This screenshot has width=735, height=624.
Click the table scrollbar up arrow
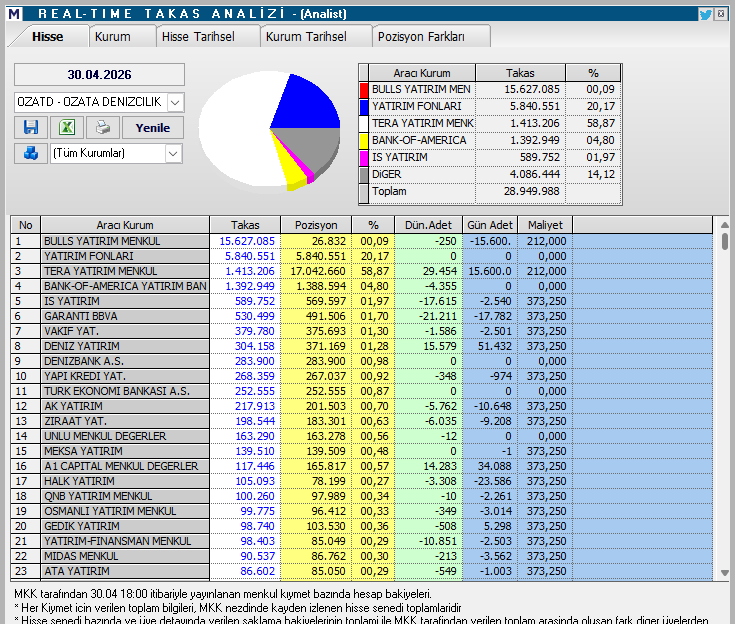tap(725, 225)
